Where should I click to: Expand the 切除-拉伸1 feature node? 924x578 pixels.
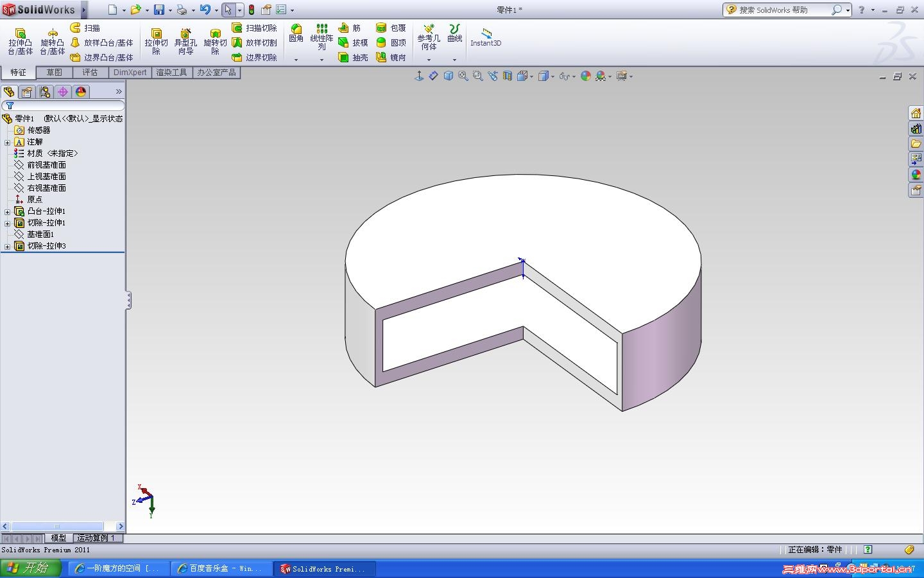pos(7,223)
